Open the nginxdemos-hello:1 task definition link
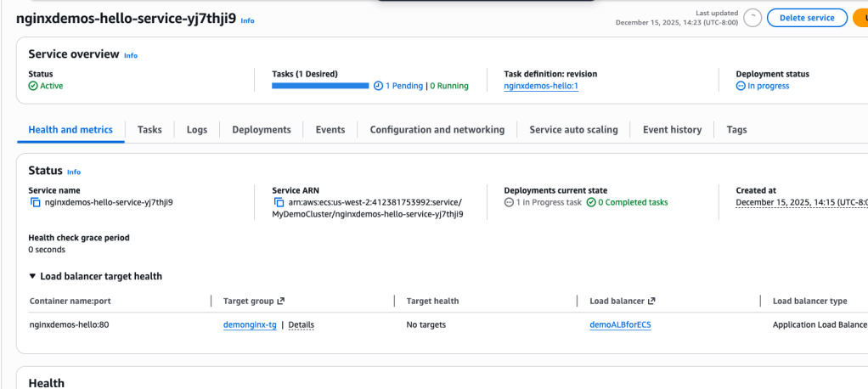This screenshot has width=868, height=389. 541,86
